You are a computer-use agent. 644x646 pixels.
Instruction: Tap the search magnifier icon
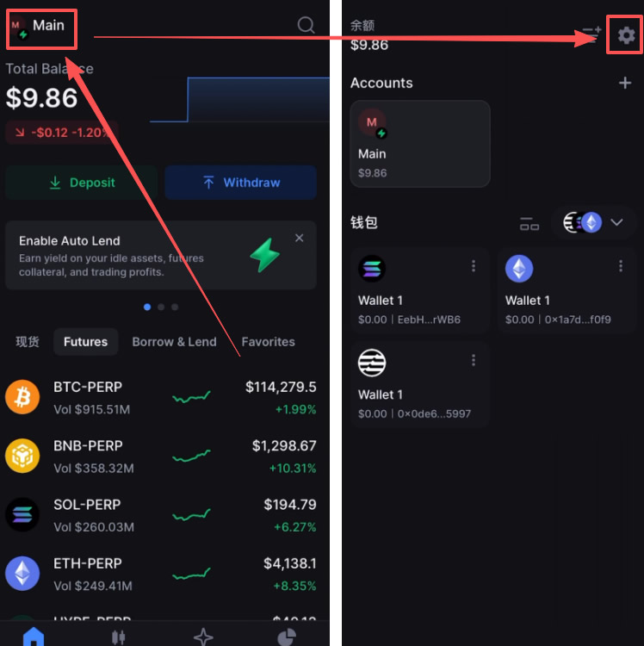306,25
